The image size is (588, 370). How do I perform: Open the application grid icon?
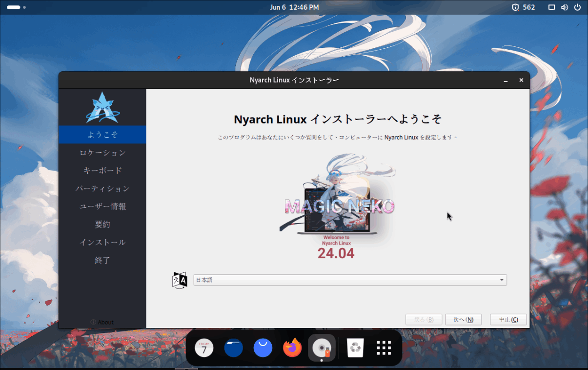(384, 348)
